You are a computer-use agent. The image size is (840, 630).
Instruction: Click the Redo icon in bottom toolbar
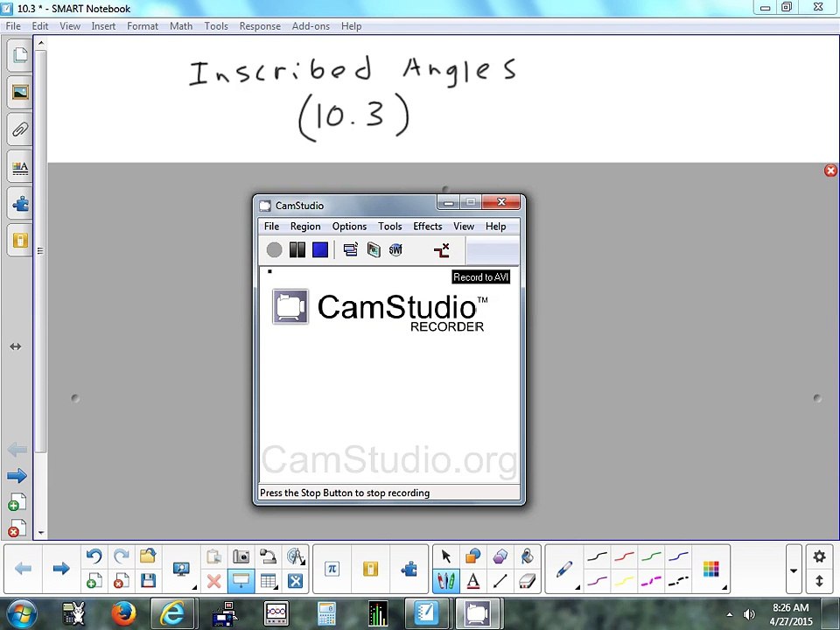(122, 556)
